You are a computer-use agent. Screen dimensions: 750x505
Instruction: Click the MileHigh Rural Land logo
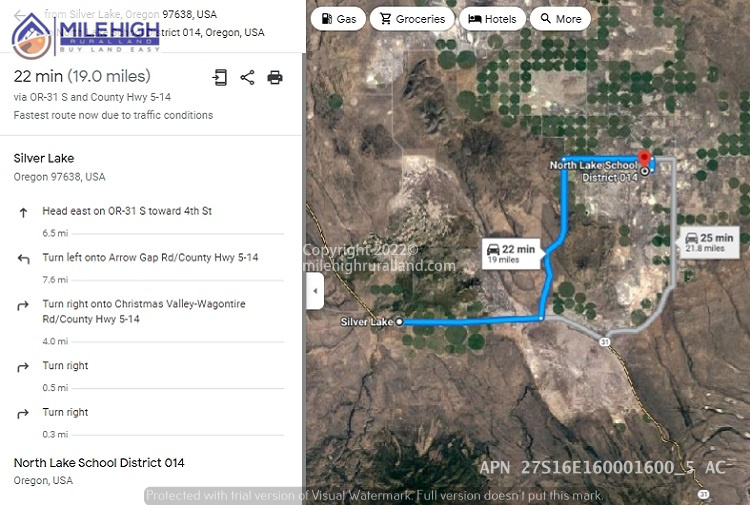pos(85,35)
